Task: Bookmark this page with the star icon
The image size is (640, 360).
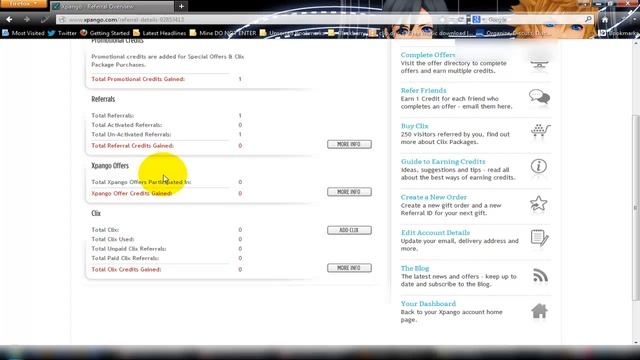Action: point(442,19)
